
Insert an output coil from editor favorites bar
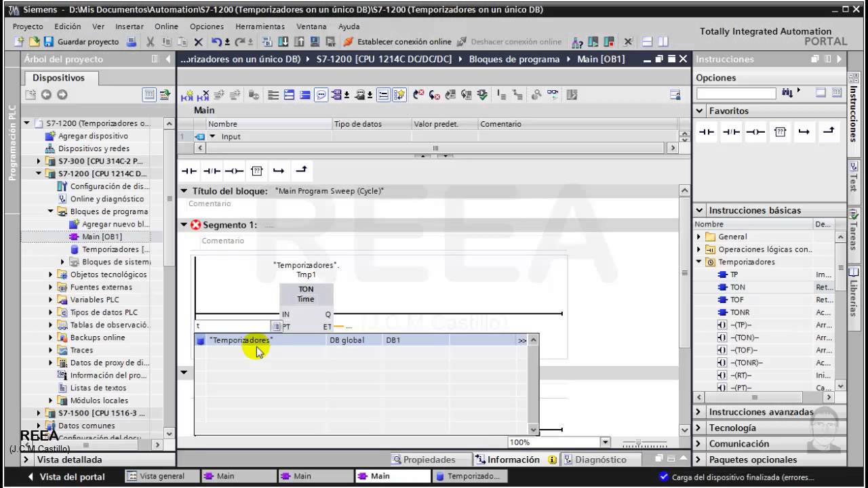pos(234,171)
